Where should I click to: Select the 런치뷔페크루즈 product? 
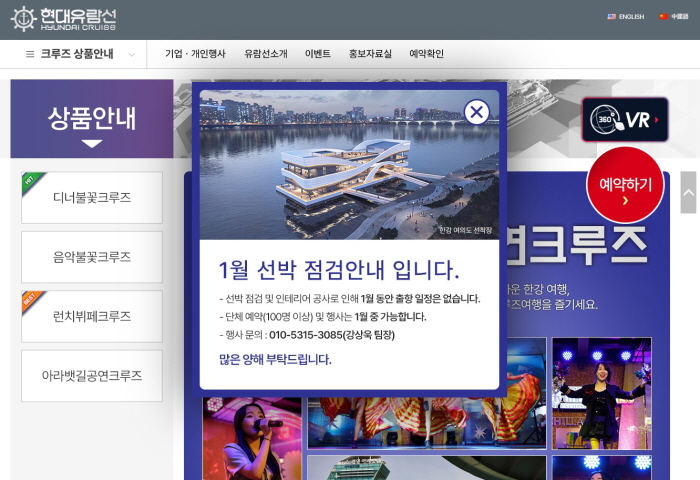click(92, 316)
